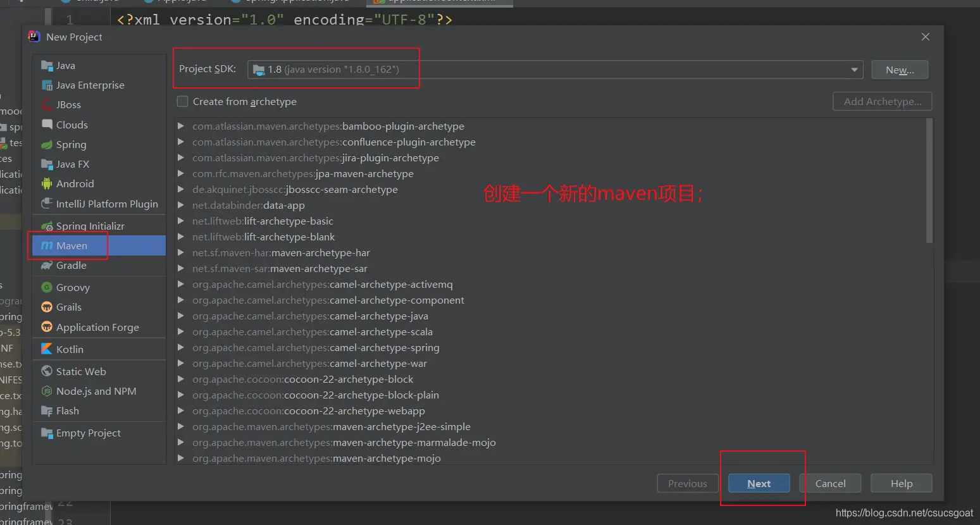Expand bamboo-plugin-archetype entry
Screen dimensions: 980x525
pos(181,126)
